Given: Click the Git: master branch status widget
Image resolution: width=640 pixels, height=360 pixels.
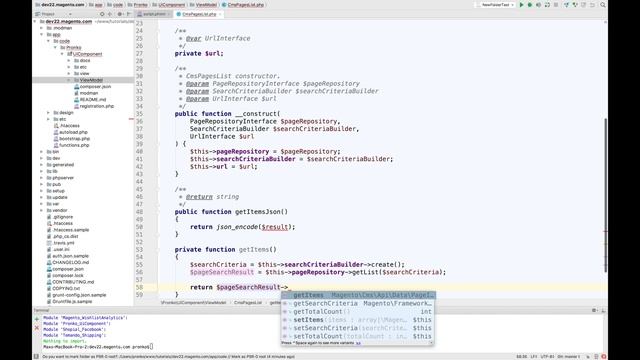Looking at the screenshot, I should [569, 356].
